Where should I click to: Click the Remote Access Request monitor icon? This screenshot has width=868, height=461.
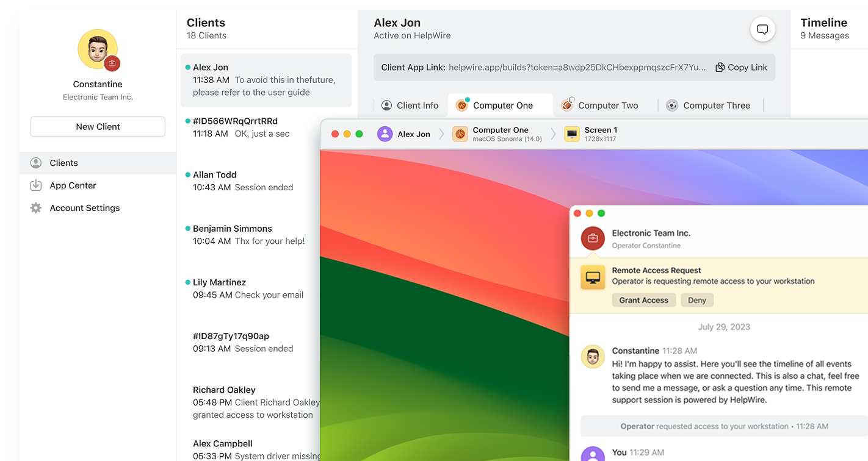click(x=592, y=277)
